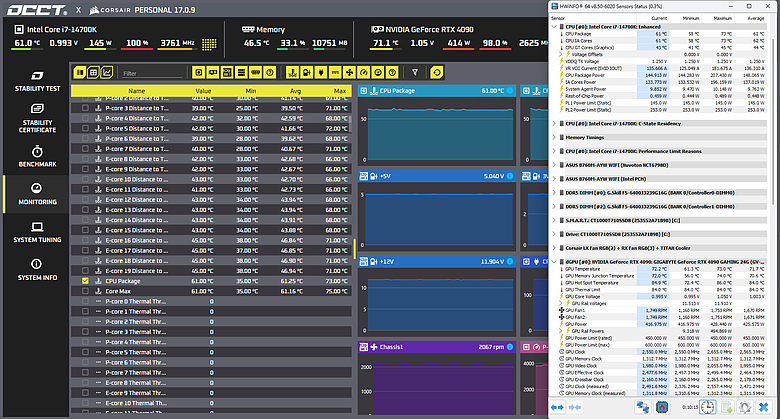Check the E-core 10 Distance row checkbox
This screenshot has width=780, height=419.
point(85,179)
